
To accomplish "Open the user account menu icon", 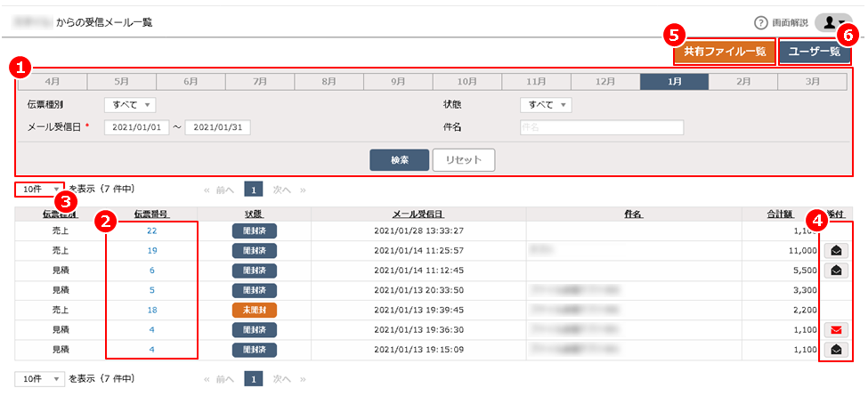I will tap(833, 23).
